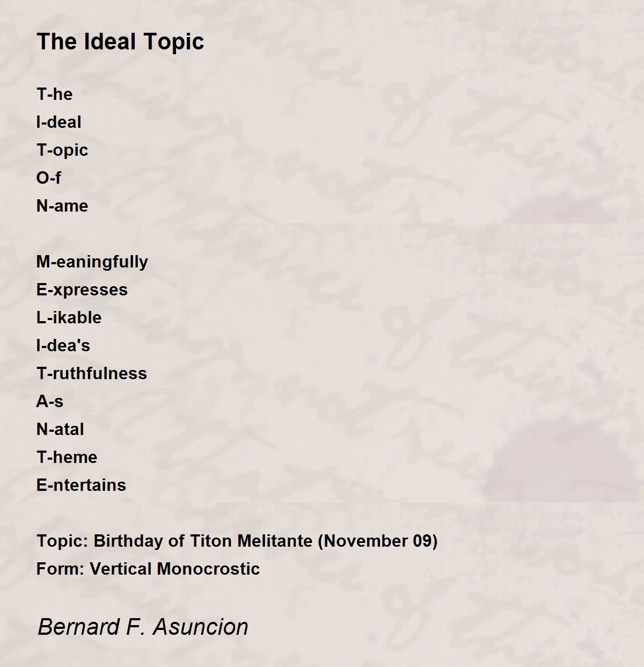Click the date text '(November 09)'
This screenshot has width=644, height=667.
point(378,541)
